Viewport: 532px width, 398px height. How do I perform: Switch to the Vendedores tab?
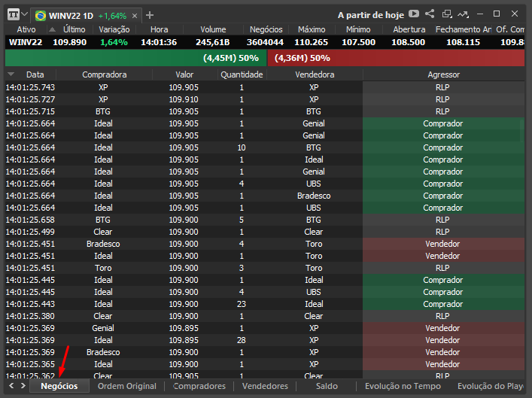pos(265,386)
